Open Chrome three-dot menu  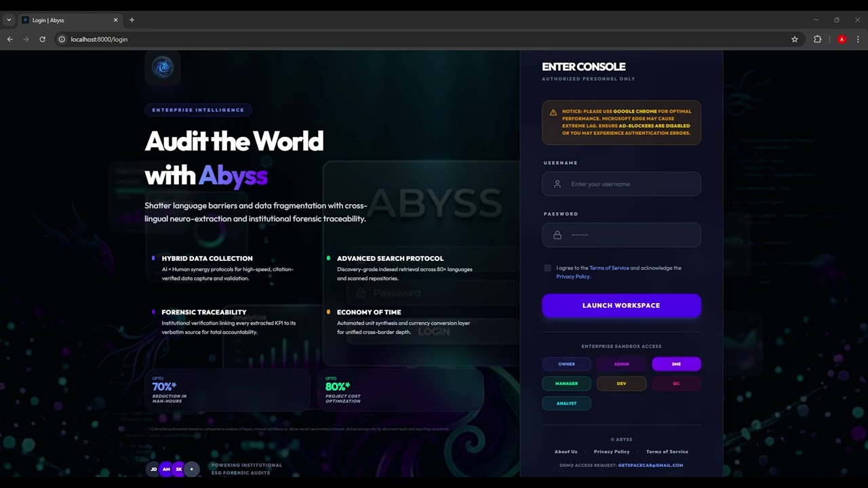pyautogui.click(x=858, y=39)
